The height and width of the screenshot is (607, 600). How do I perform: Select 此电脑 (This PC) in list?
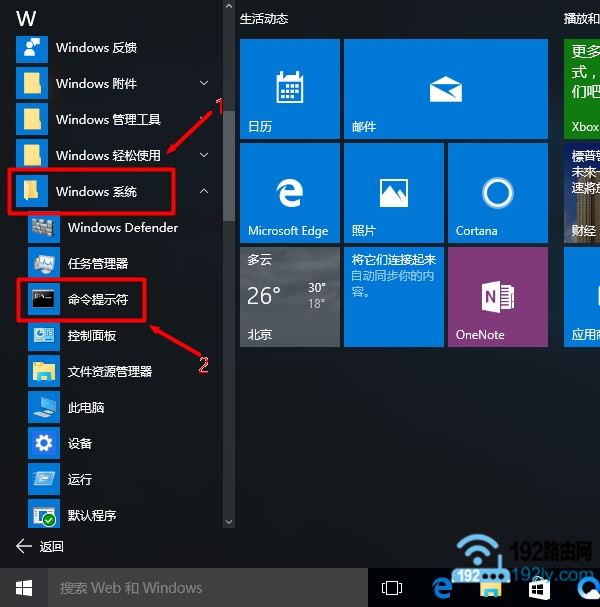click(x=86, y=407)
